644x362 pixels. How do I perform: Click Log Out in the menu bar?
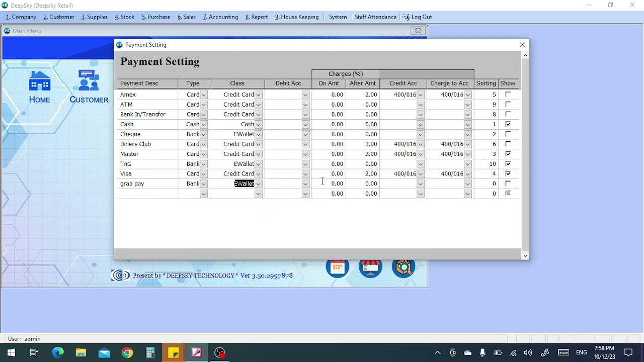click(417, 17)
